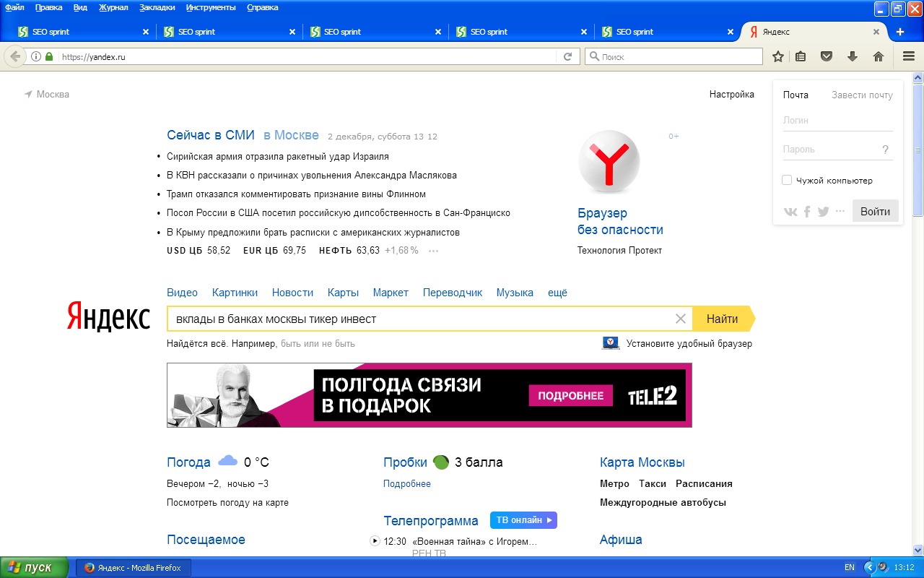
Task: Open news about Сирийская армия
Action: 278,156
